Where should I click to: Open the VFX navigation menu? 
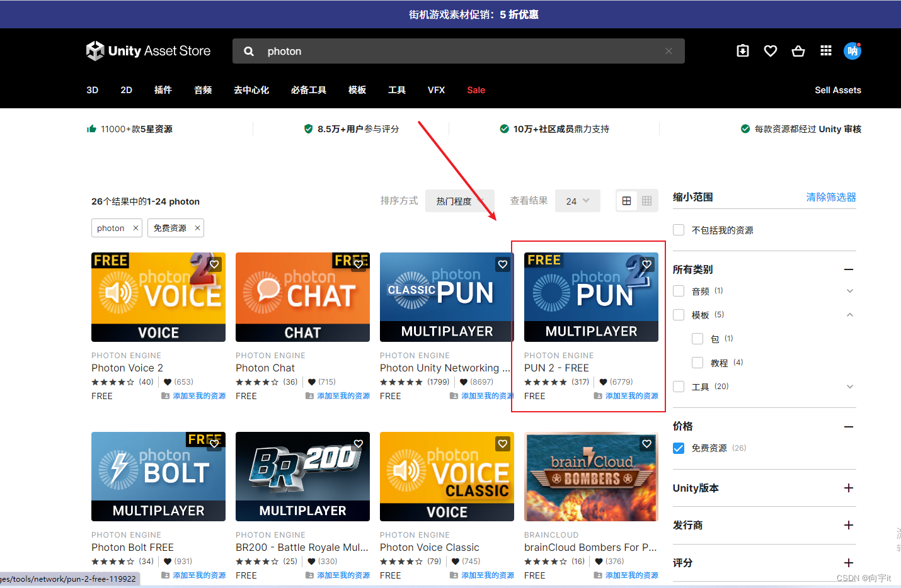(x=437, y=90)
